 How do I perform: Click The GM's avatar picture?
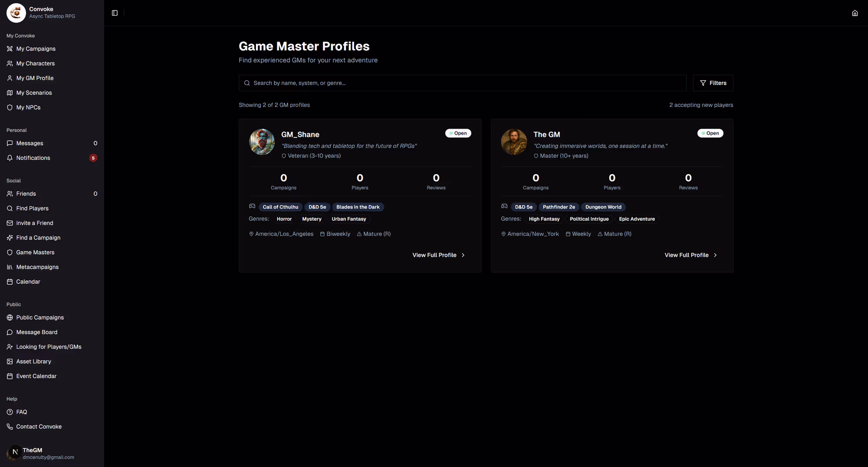[514, 142]
